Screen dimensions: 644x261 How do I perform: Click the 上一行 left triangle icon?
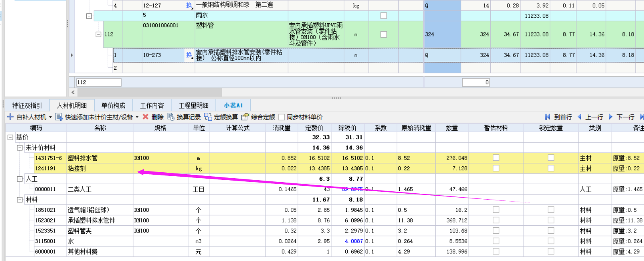tap(579, 117)
